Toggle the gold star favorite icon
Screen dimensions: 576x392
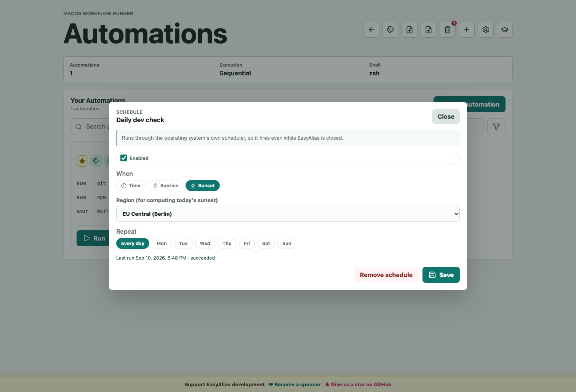(82, 161)
